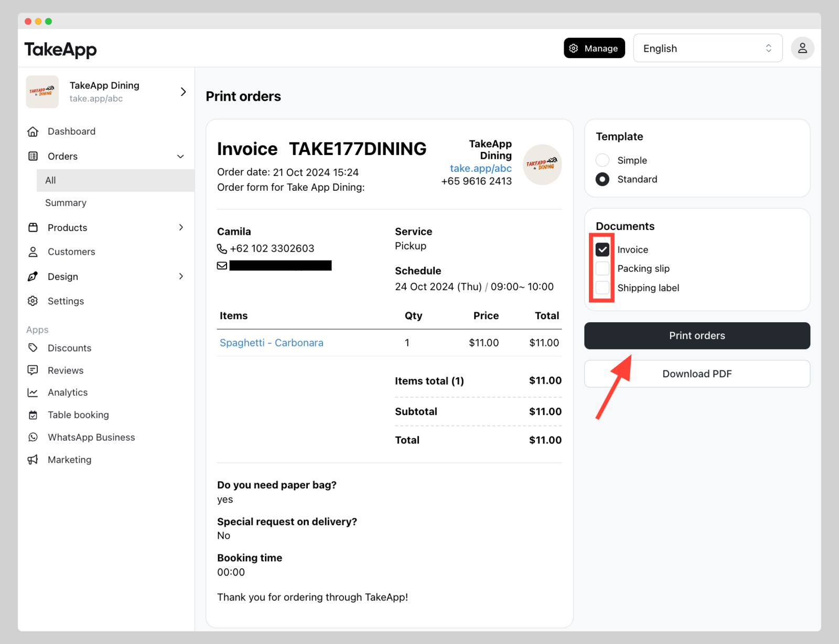Click the Design pen icon
Screen dimensions: 839x644
point(33,276)
